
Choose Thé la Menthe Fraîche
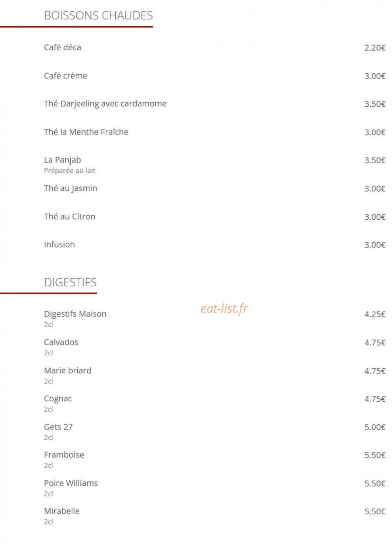pyautogui.click(x=86, y=132)
